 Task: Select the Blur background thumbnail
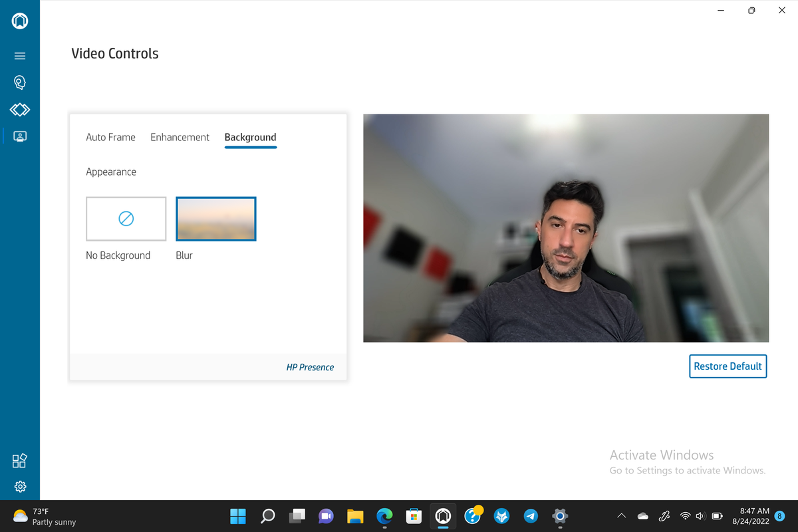[215, 218]
